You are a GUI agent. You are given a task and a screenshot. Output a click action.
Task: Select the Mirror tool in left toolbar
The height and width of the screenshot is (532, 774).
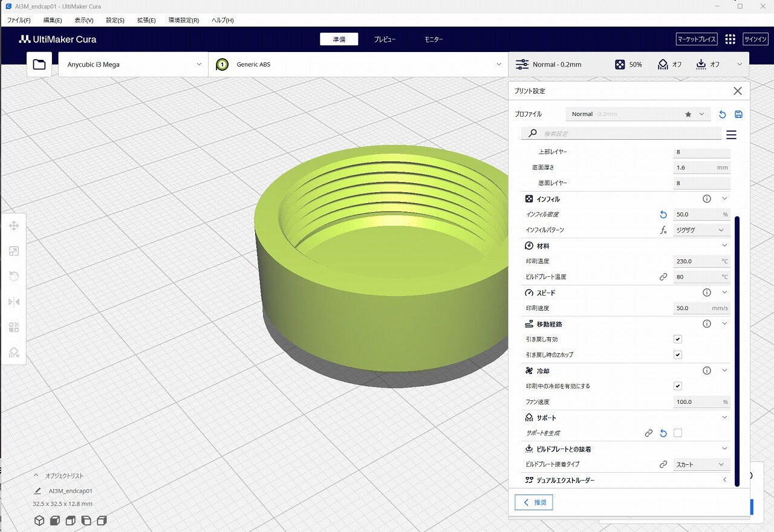pos(14,302)
